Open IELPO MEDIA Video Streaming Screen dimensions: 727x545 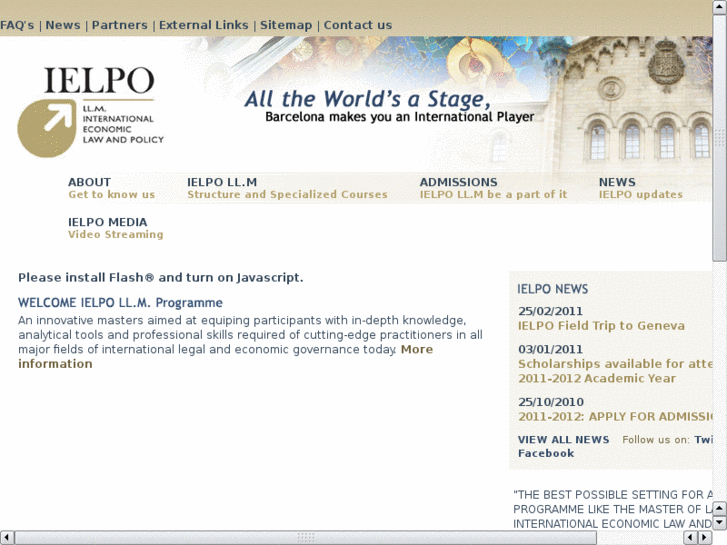[115, 228]
